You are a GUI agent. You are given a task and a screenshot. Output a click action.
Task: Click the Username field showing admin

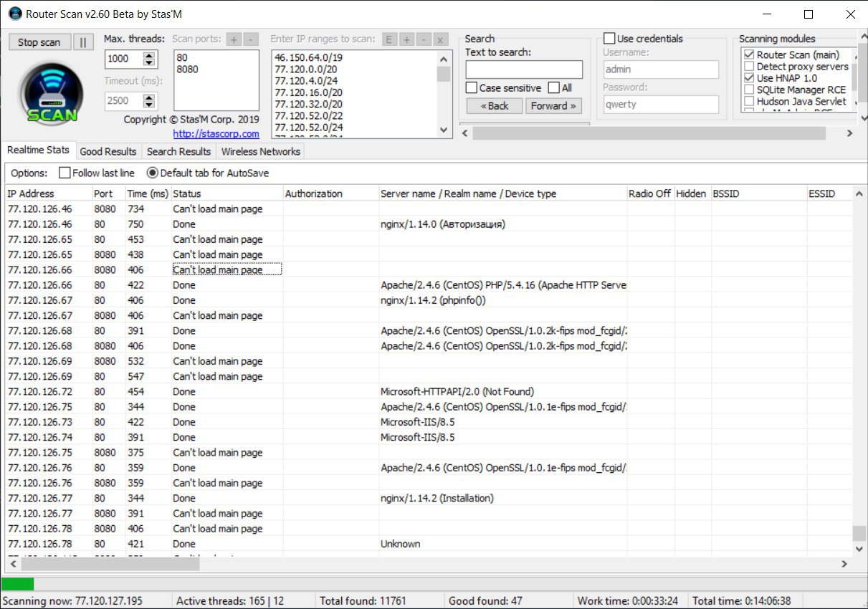pyautogui.click(x=660, y=69)
